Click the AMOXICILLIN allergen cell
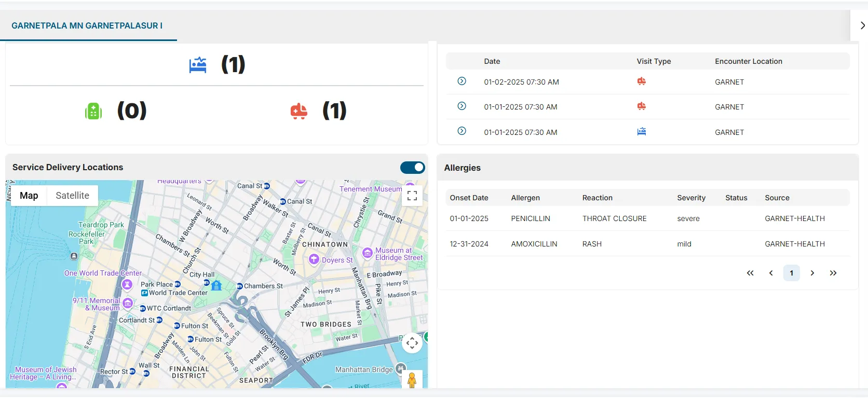This screenshot has width=868, height=398. pyautogui.click(x=534, y=244)
